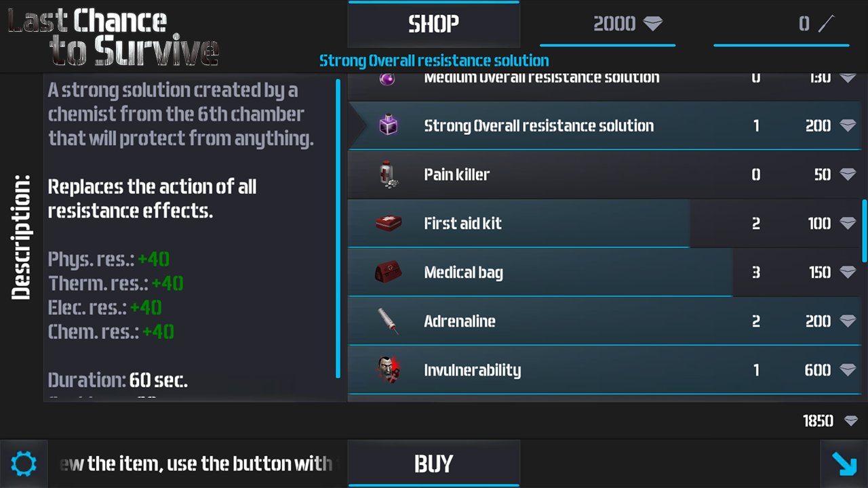Click the Medical bag icon
Screen dimensions: 868x488
pyautogui.click(x=389, y=272)
